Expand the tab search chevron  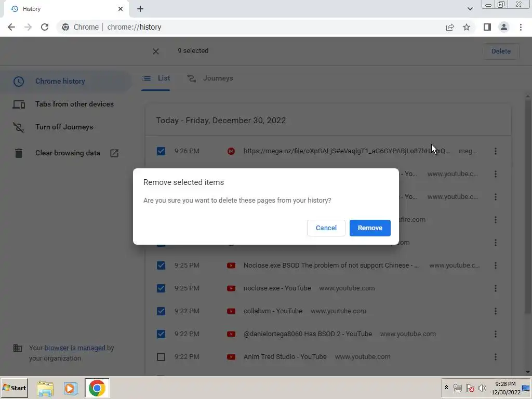click(470, 9)
